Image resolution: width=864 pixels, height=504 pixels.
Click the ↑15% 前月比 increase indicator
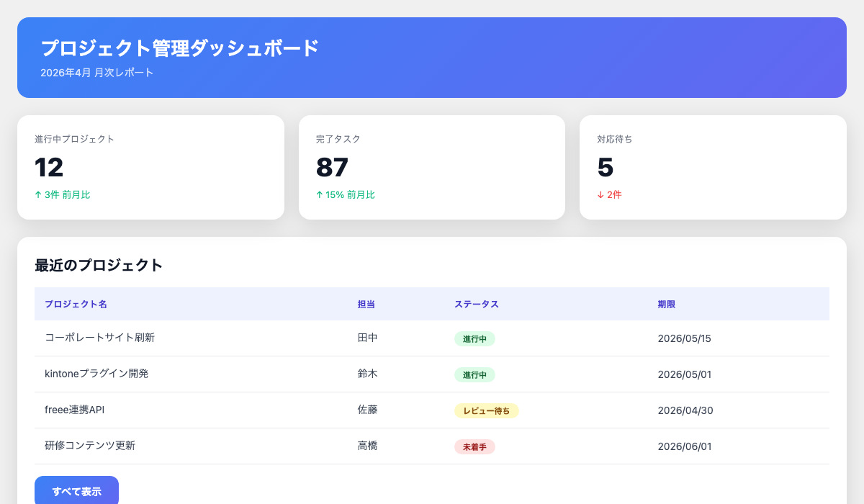click(345, 194)
